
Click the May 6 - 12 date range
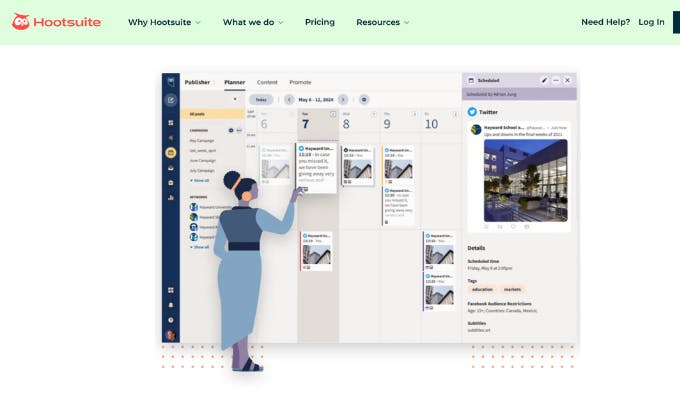316,100
